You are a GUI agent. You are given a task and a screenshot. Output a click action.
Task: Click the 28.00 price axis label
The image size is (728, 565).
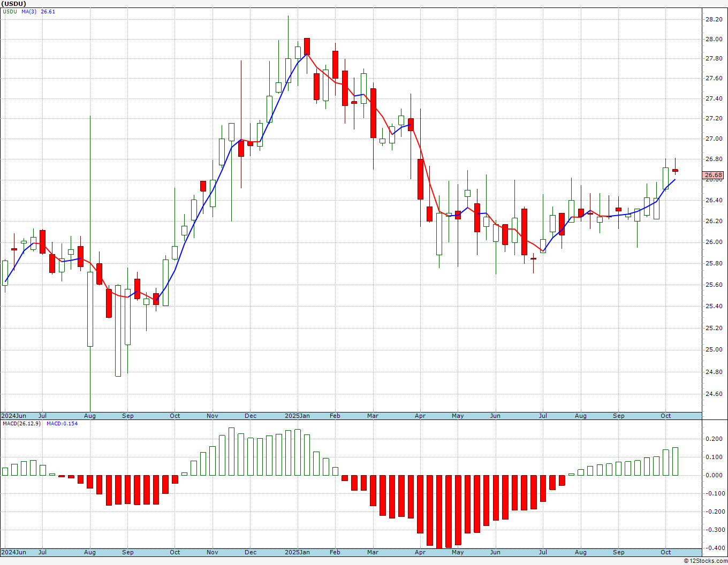(714, 39)
